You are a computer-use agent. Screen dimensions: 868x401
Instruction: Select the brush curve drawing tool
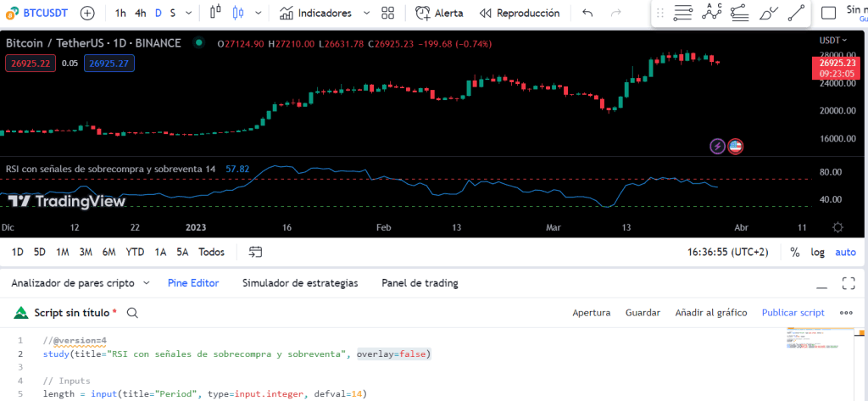click(769, 13)
